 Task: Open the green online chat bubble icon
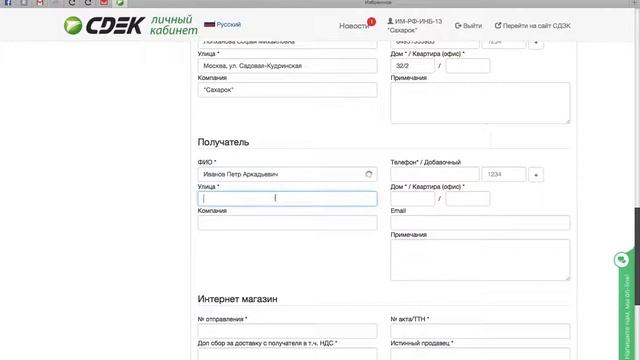tap(622, 260)
